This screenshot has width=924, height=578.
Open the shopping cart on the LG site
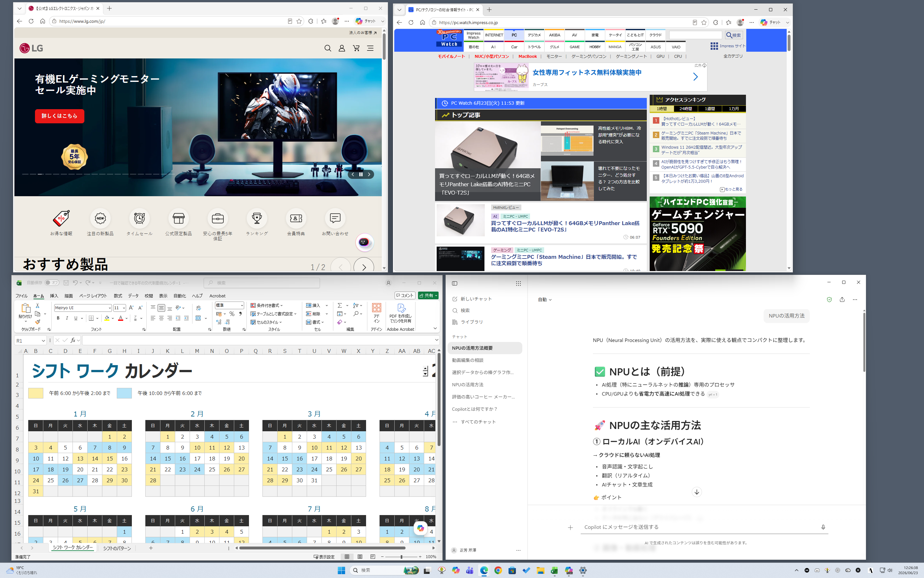pos(356,48)
